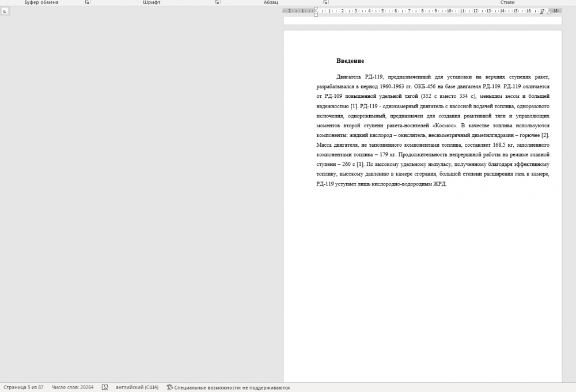The width and height of the screenshot is (576, 392).
Task: Click the left indent box on ruler
Action: pos(316,15)
